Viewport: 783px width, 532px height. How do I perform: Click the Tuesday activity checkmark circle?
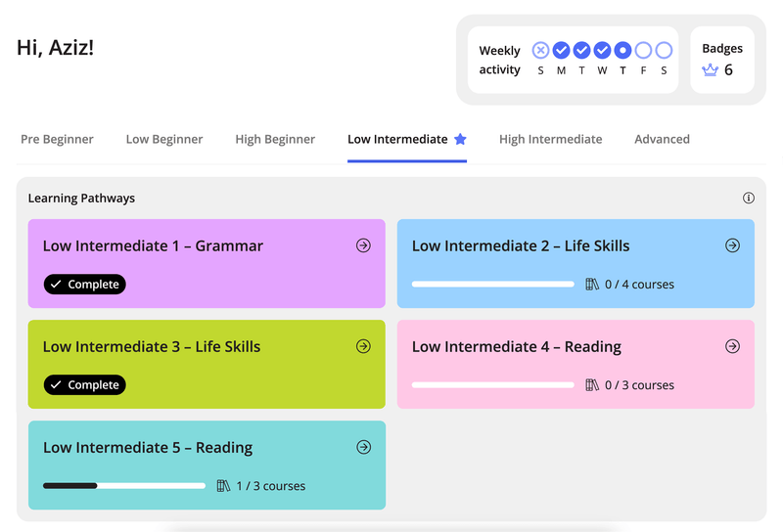coord(581,51)
